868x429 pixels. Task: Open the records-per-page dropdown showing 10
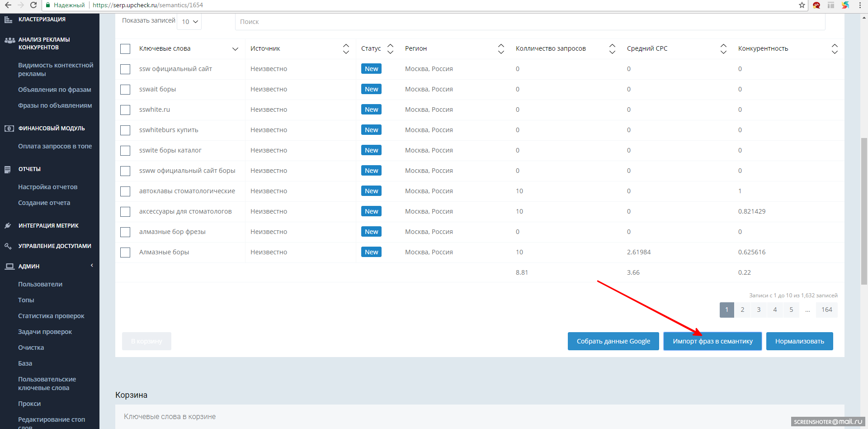click(189, 21)
